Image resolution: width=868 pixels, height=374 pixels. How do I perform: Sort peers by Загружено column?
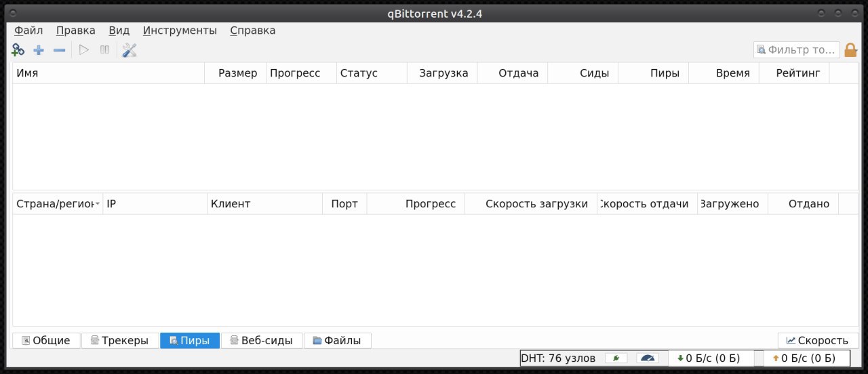[733, 204]
